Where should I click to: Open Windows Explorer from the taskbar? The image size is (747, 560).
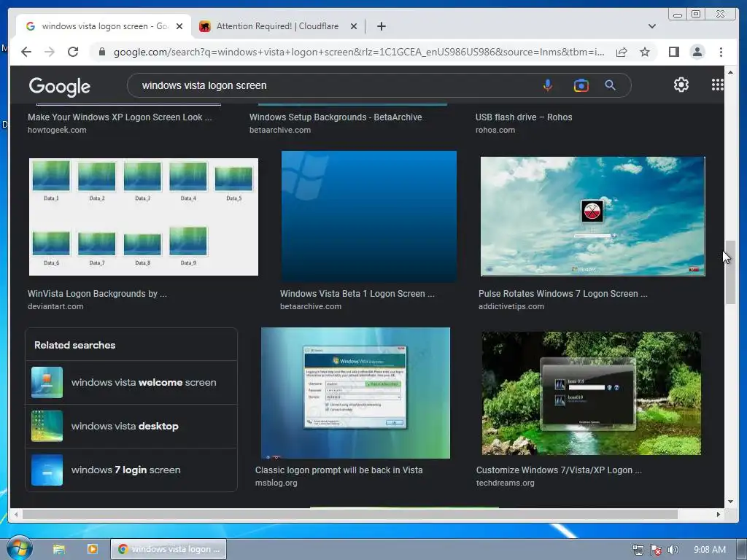click(59, 549)
